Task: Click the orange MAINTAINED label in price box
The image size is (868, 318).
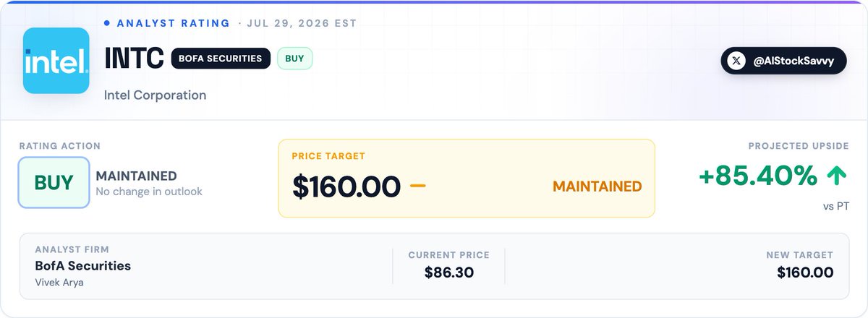Action: click(x=597, y=186)
